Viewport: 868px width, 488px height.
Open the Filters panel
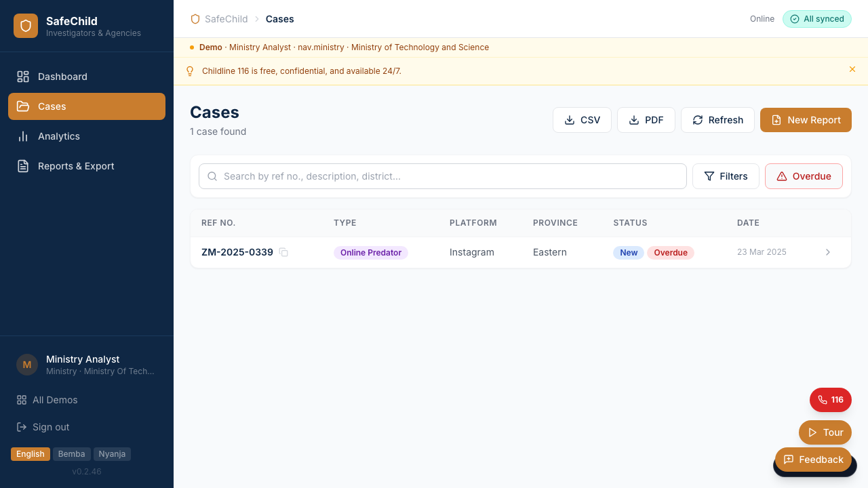[x=726, y=176]
